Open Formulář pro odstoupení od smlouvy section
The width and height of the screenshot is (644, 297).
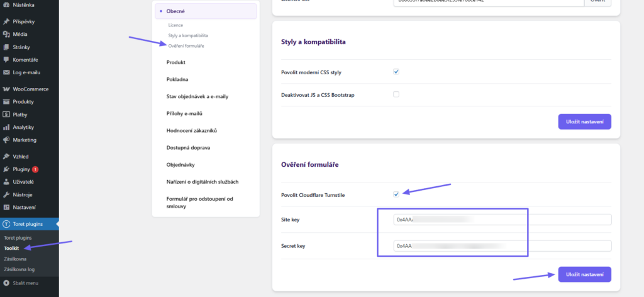199,203
